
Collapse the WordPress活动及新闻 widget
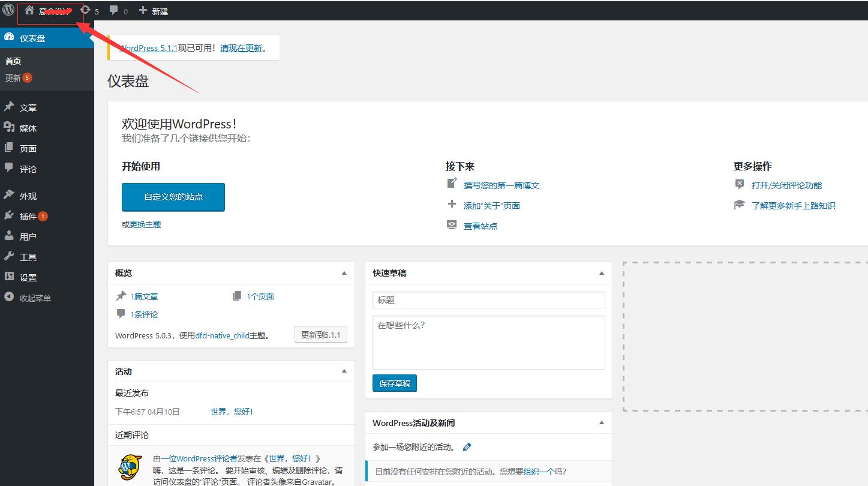(602, 423)
